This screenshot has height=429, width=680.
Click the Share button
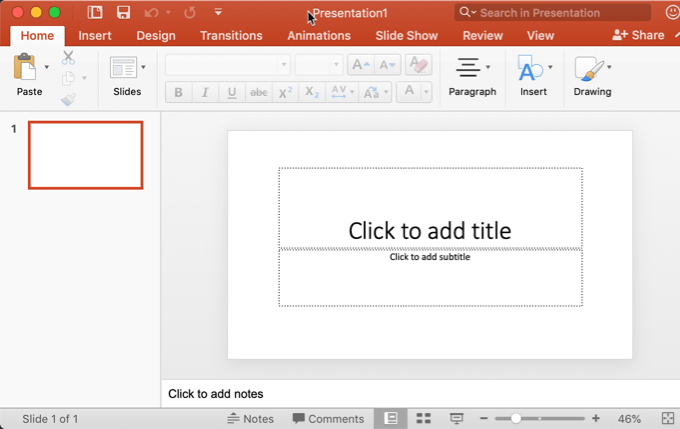click(x=638, y=35)
